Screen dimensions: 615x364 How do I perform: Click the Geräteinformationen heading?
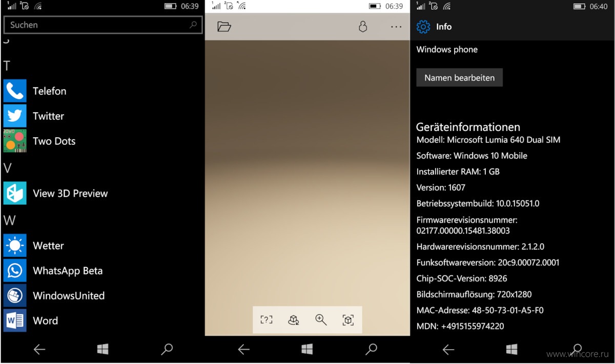(x=468, y=127)
